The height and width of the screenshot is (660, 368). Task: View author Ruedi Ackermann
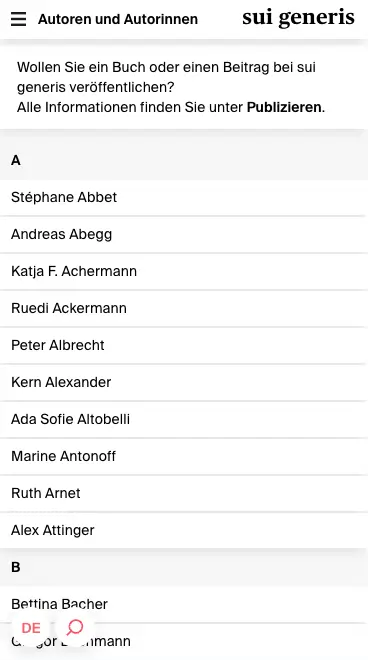click(184, 309)
